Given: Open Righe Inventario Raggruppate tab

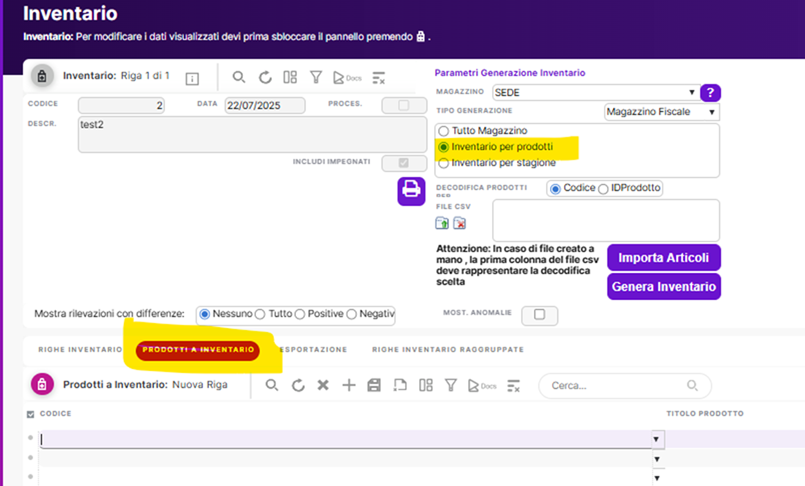Looking at the screenshot, I should pos(447,350).
